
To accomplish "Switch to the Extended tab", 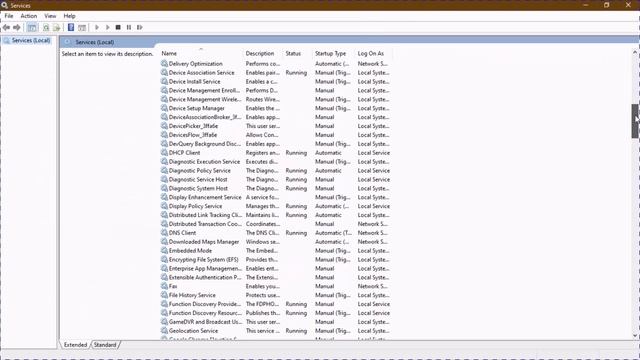I will coord(76,345).
